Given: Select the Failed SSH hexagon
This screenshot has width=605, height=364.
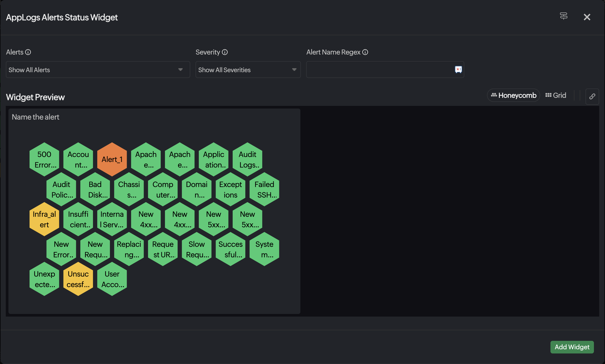Looking at the screenshot, I should pyautogui.click(x=264, y=189).
